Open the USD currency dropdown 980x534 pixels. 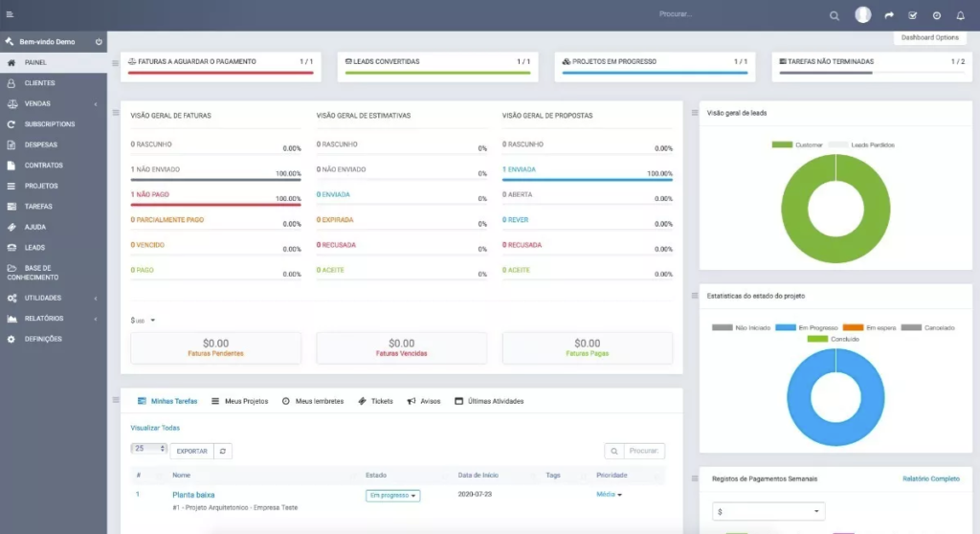pyautogui.click(x=143, y=321)
